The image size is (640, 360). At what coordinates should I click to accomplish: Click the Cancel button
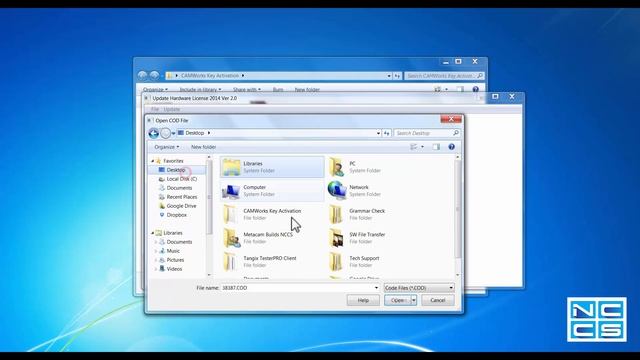[438, 300]
